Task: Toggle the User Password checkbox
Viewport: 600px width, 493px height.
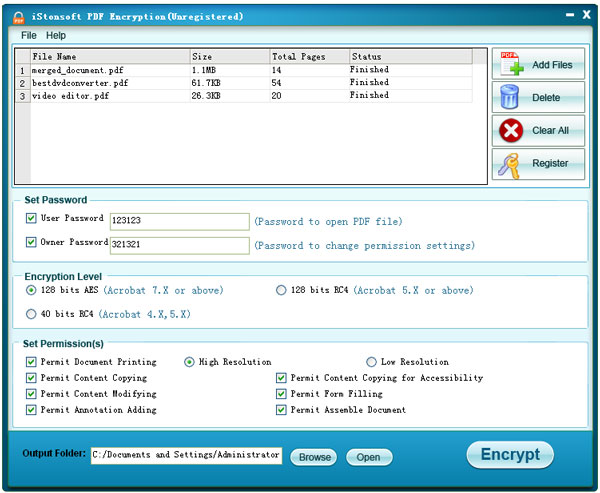Action: coord(31,218)
